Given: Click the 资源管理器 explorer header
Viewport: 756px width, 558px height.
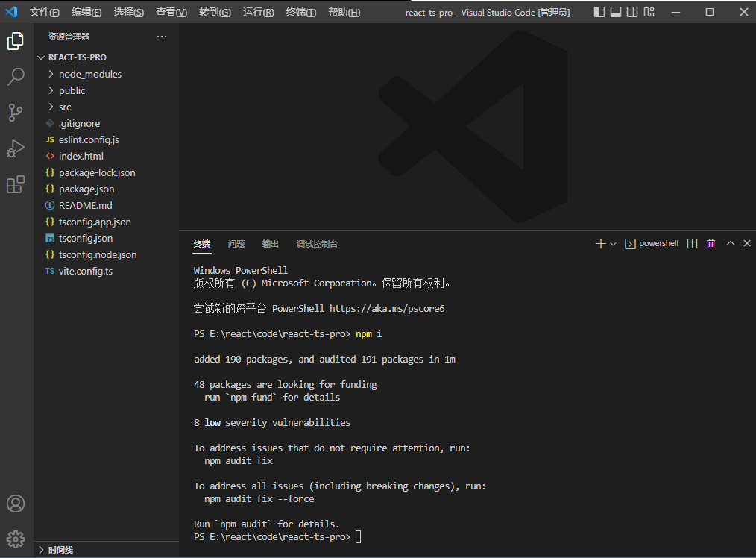Looking at the screenshot, I should coord(69,37).
